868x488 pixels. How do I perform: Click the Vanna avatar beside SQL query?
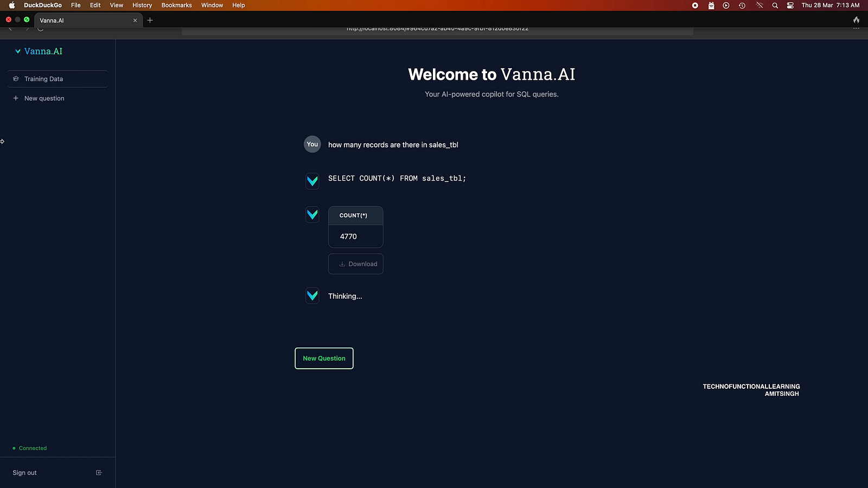[312, 181]
